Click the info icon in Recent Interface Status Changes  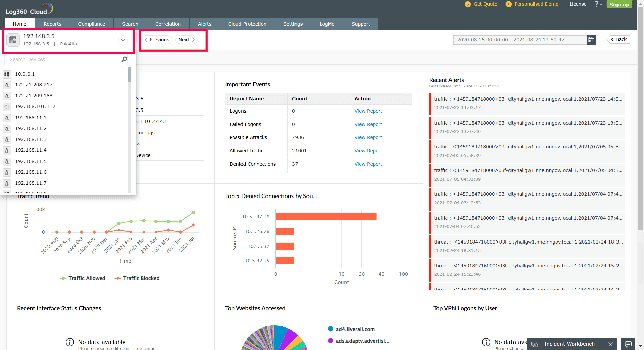[x=70, y=342]
